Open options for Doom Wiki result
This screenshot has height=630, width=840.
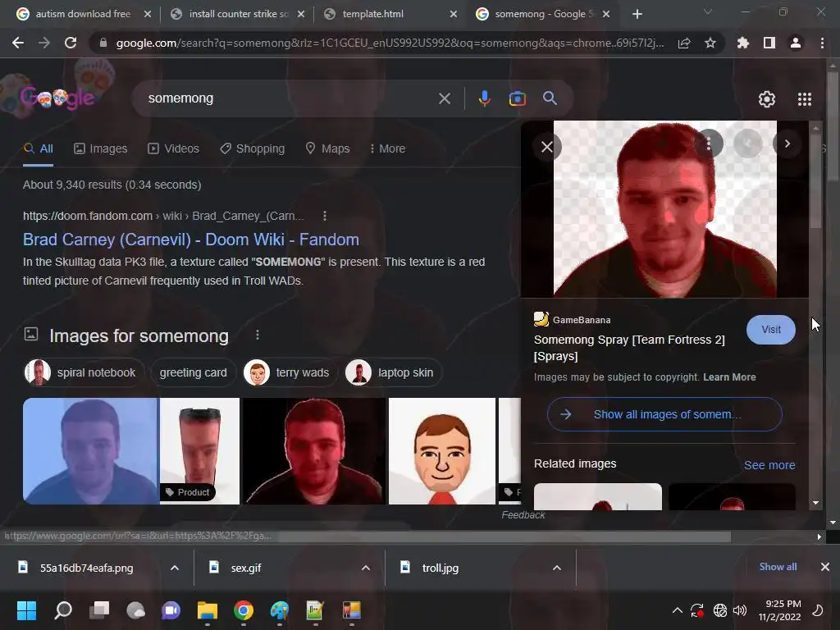tap(325, 216)
